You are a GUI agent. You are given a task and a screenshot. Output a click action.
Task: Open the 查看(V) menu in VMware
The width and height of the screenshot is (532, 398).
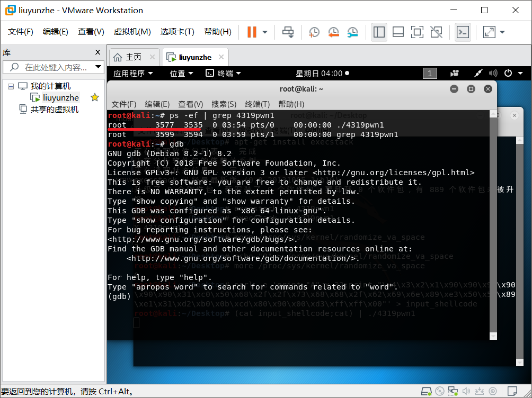(91, 32)
